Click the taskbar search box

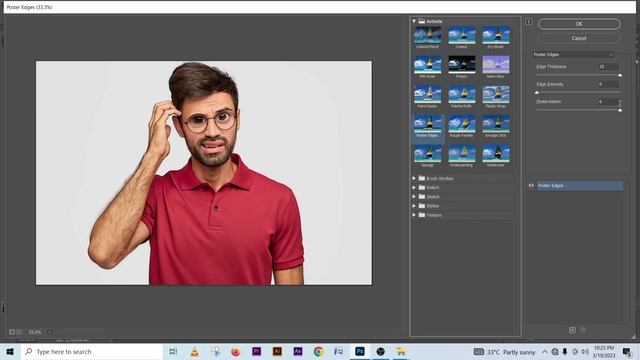[x=92, y=351]
